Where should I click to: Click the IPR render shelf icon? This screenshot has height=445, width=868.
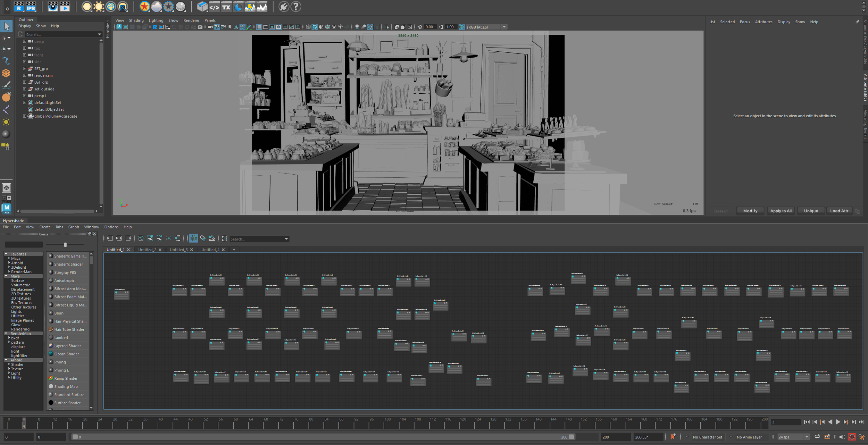click(x=31, y=7)
